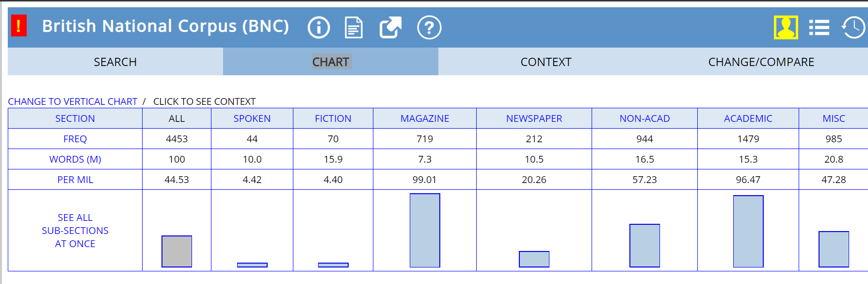Switch to the CONTEXT tab

tap(546, 62)
